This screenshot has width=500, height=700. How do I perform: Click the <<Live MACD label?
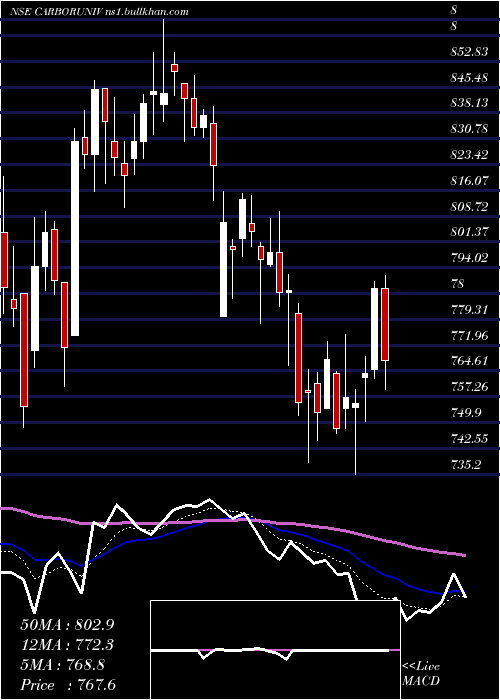421,674
